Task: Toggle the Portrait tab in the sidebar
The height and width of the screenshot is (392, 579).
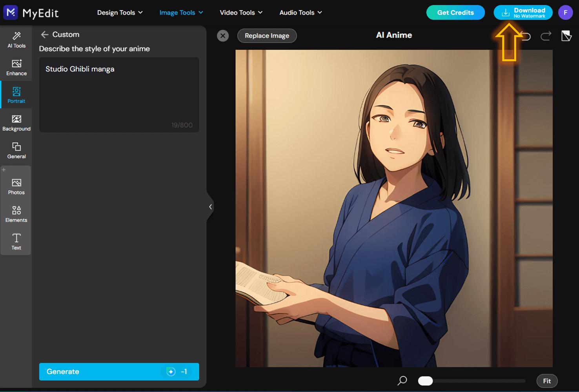Action: [16, 95]
